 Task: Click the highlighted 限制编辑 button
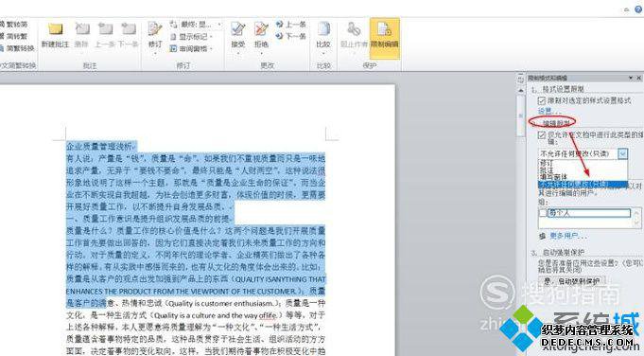(x=385, y=38)
